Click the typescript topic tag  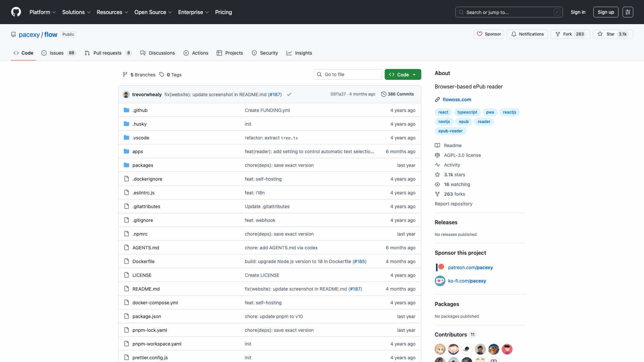pyautogui.click(x=467, y=112)
